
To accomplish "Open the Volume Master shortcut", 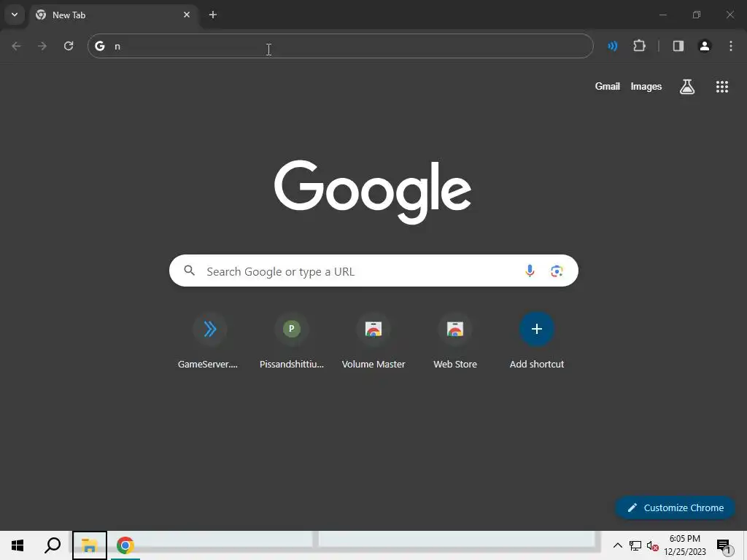I will pyautogui.click(x=373, y=341).
